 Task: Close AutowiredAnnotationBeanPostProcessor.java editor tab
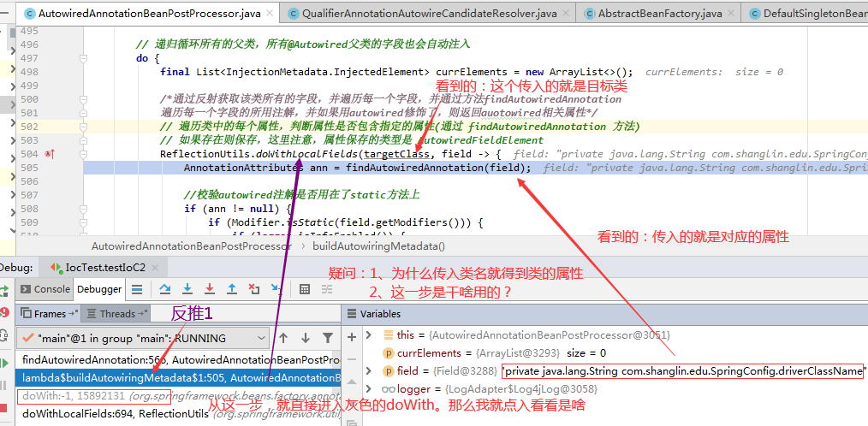[270, 14]
